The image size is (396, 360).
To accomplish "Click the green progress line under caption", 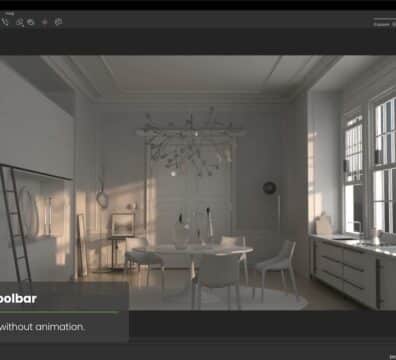I will click(x=59, y=313).
